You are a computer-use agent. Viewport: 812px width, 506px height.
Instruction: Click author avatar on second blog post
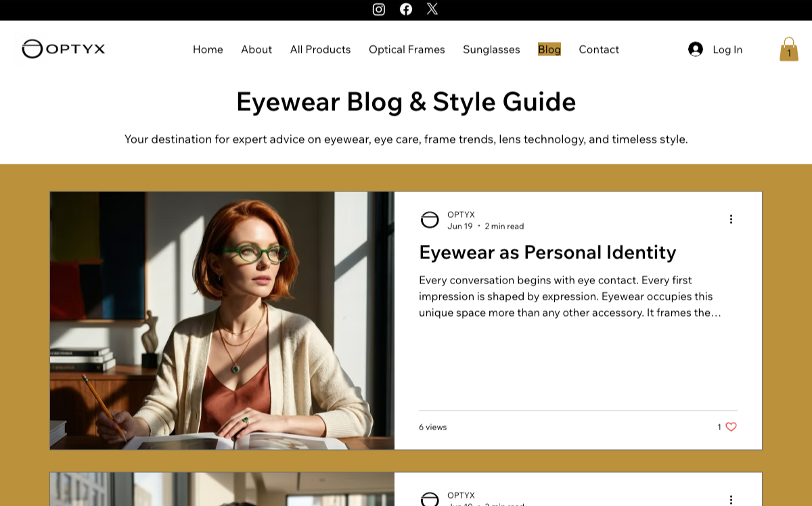pos(430,499)
